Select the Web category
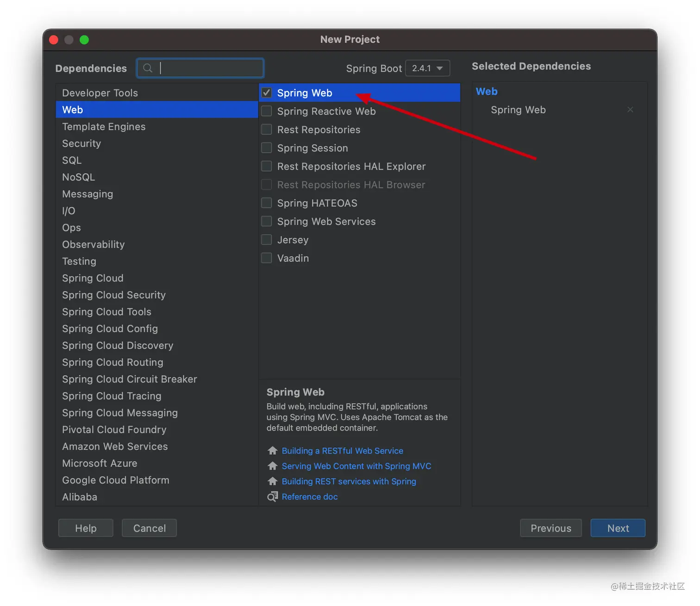The width and height of the screenshot is (700, 606). (156, 110)
